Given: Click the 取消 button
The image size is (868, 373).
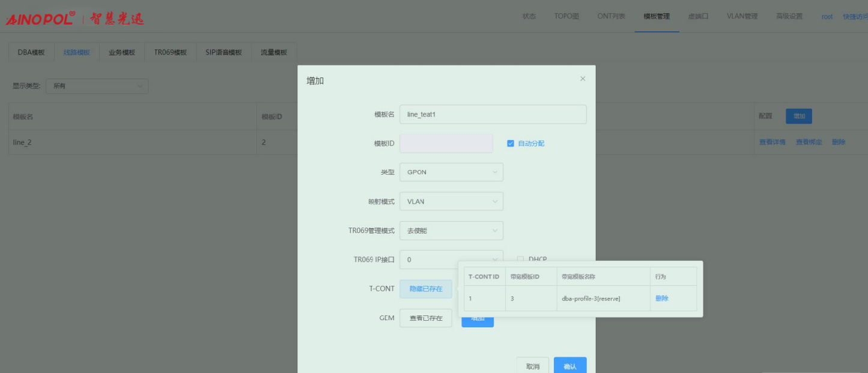Looking at the screenshot, I should 533,366.
